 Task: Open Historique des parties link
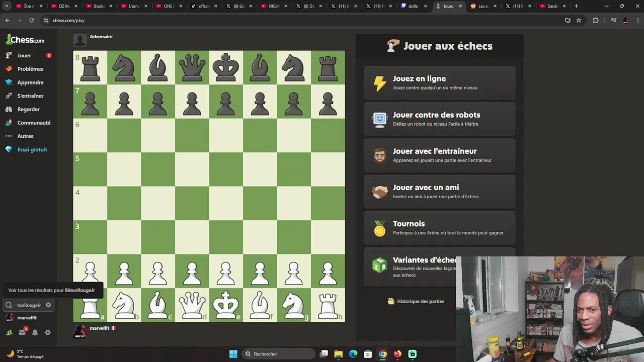[x=416, y=301]
